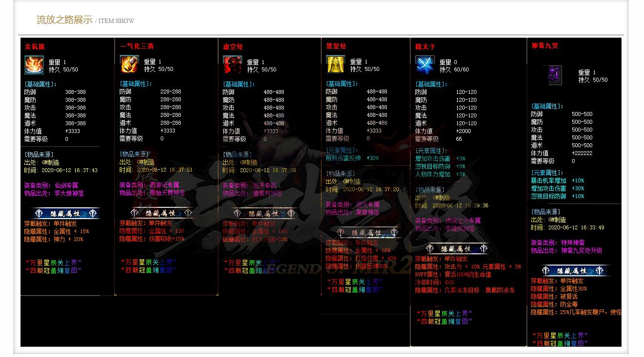Click the yellow 黑皇经 item icon
Image resolution: width=644 pixels, height=357 pixels.
pyautogui.click(x=335, y=64)
